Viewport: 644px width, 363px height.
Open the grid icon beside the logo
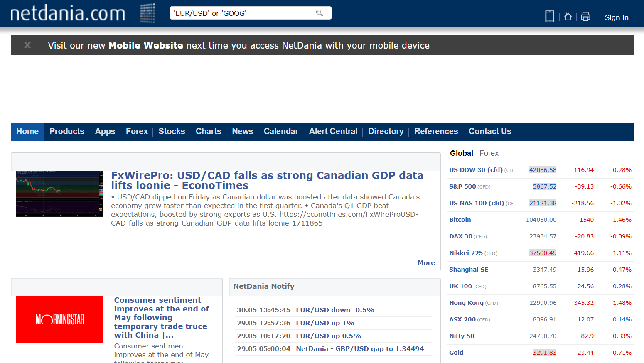point(147,13)
